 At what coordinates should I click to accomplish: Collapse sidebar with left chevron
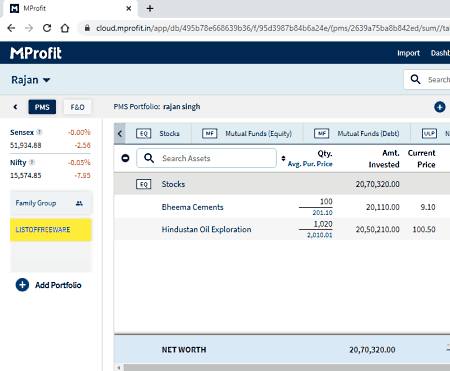point(15,107)
